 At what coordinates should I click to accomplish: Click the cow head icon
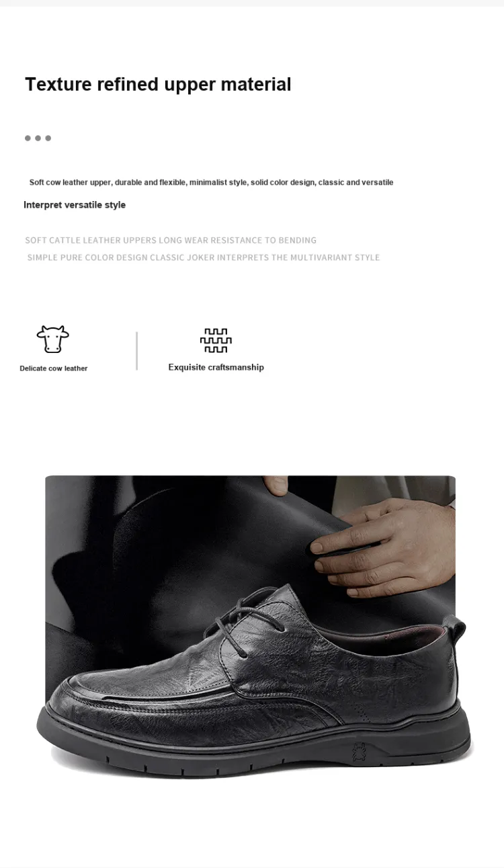point(53,339)
